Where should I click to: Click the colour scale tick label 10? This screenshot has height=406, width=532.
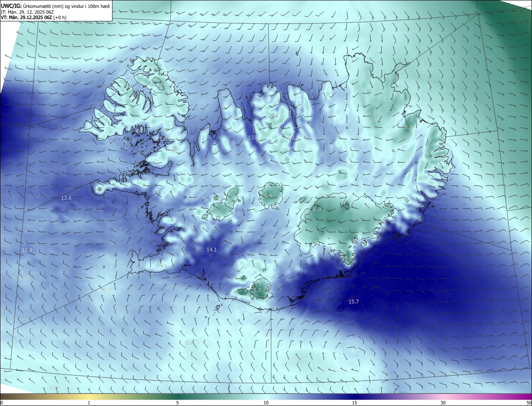266,403
